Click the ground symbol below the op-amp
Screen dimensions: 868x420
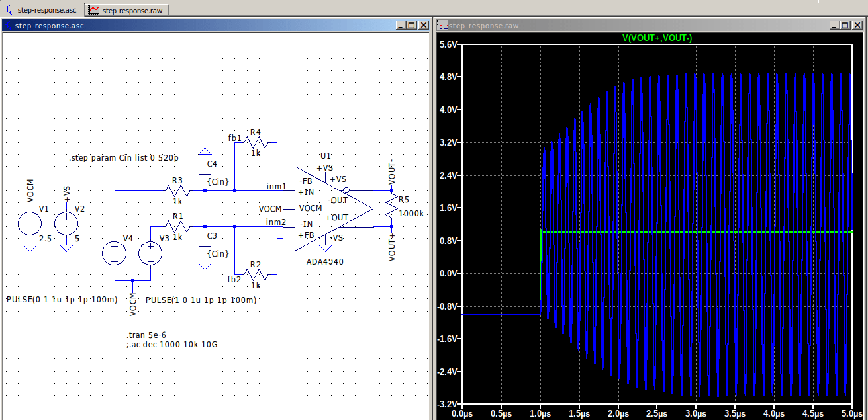(326, 247)
